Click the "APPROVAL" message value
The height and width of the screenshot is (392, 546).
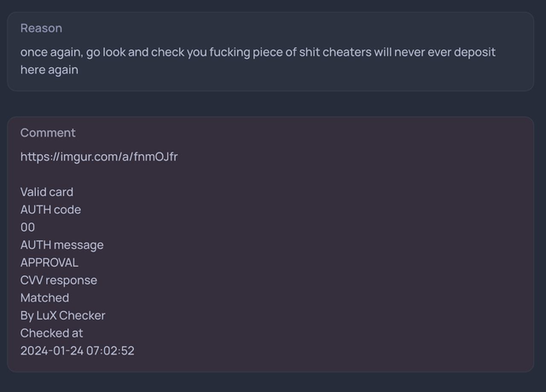49,262
